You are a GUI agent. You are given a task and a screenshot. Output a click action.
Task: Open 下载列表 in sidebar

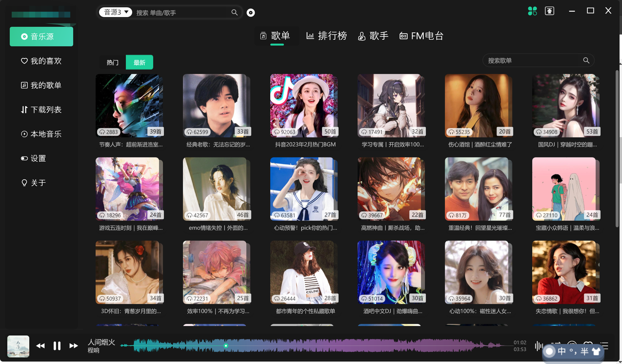tap(41, 109)
